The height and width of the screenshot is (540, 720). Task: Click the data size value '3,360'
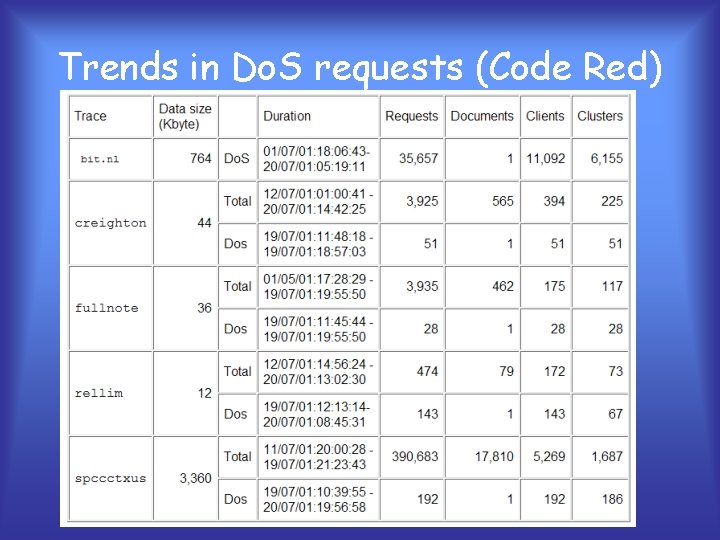[x=196, y=478]
